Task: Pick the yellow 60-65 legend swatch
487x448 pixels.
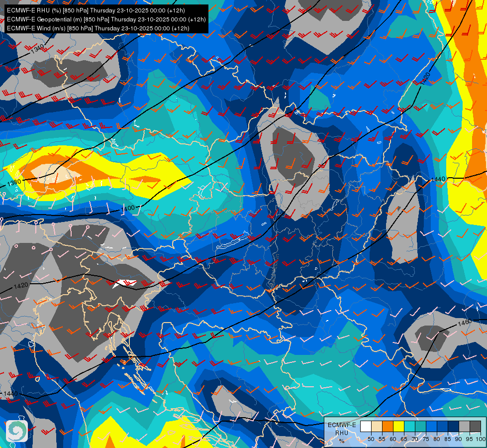Action: (398, 426)
